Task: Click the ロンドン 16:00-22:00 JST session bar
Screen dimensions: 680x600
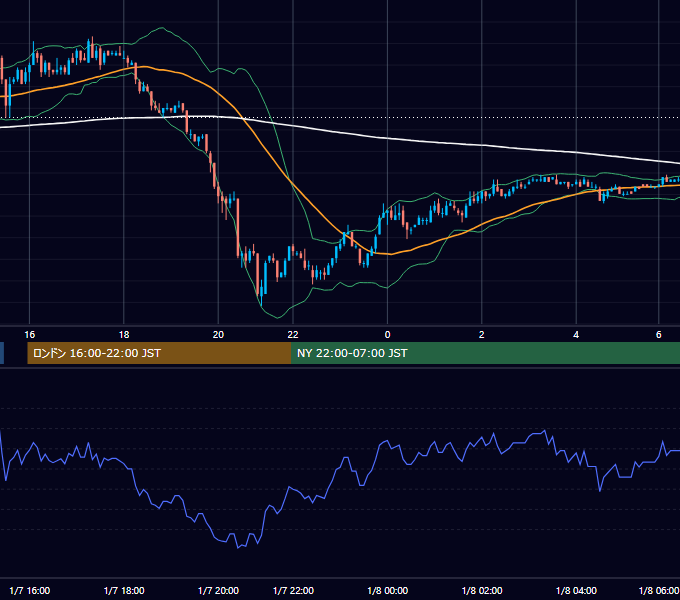Action: pyautogui.click(x=159, y=353)
